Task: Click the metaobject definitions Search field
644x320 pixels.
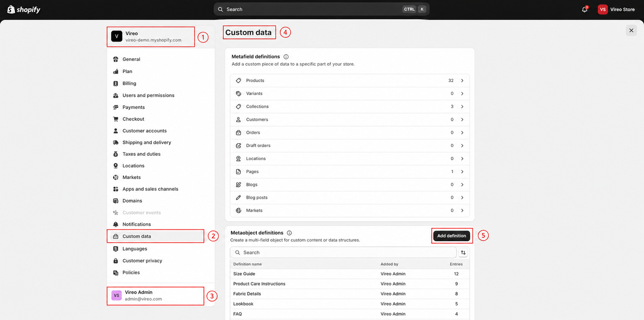Action: pyautogui.click(x=343, y=252)
